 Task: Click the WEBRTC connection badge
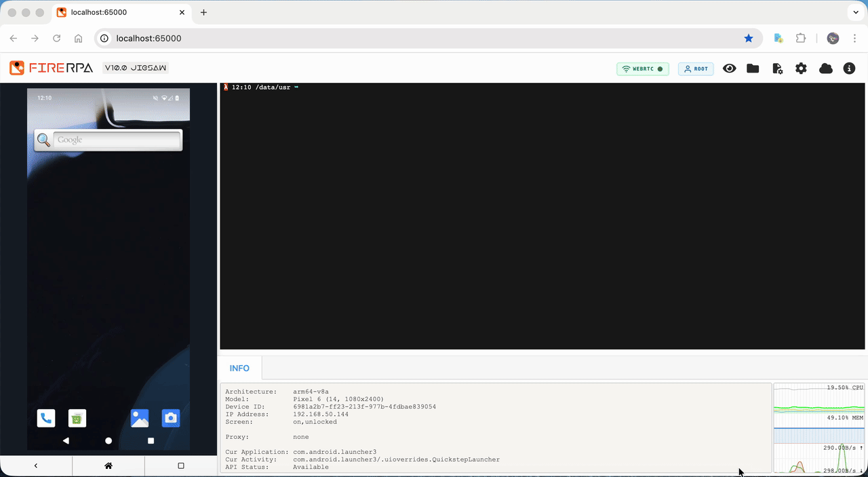pyautogui.click(x=643, y=69)
